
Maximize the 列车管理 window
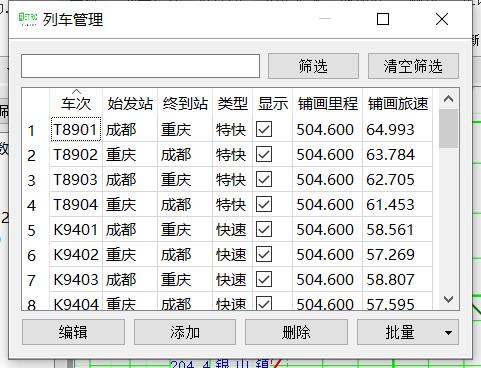click(383, 19)
